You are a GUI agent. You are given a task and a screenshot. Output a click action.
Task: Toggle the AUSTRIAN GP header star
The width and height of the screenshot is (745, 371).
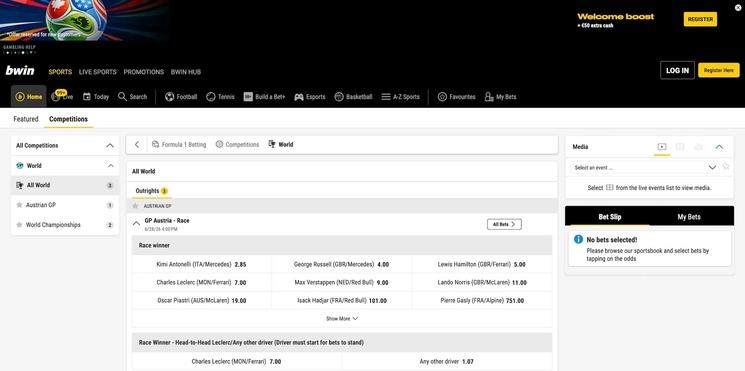[135, 206]
